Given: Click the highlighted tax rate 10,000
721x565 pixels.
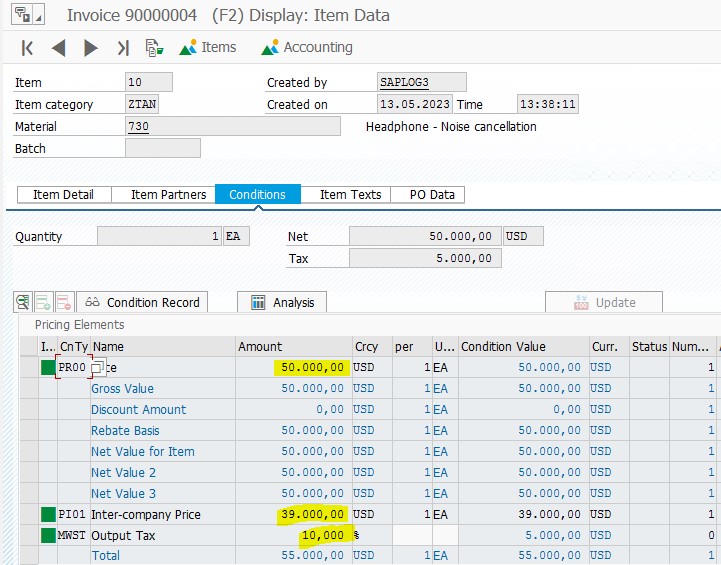Looking at the screenshot, I should [323, 535].
